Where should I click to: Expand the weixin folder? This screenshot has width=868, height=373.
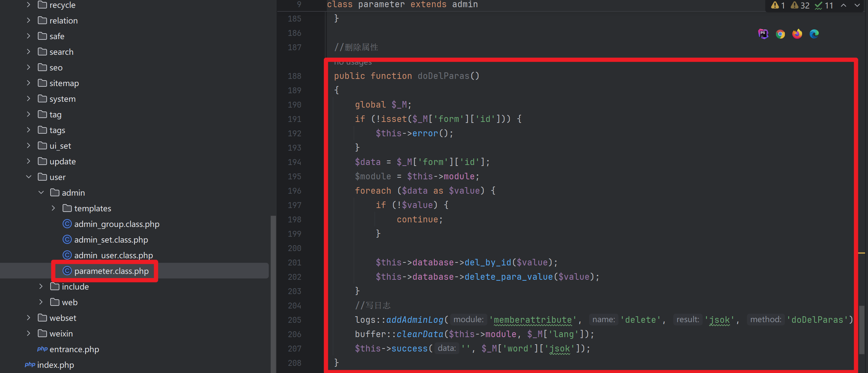29,334
